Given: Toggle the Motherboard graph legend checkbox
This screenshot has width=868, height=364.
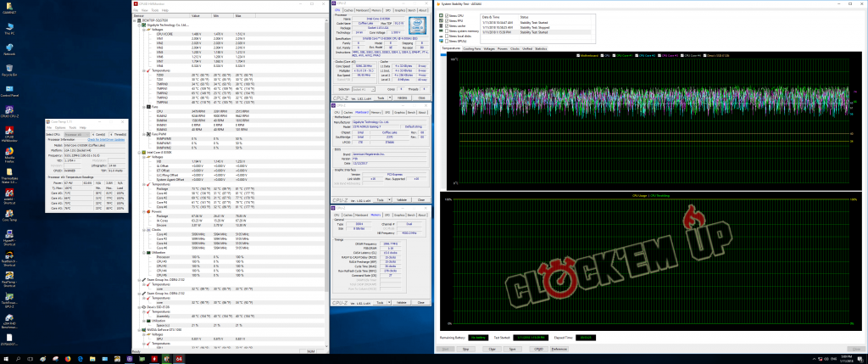Looking at the screenshot, I should click(x=578, y=55).
